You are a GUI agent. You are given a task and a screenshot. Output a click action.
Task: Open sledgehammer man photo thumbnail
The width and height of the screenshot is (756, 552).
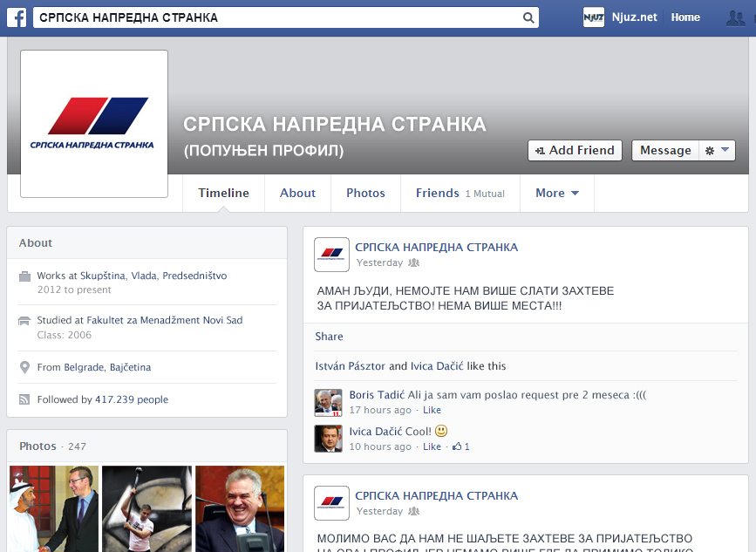147,508
